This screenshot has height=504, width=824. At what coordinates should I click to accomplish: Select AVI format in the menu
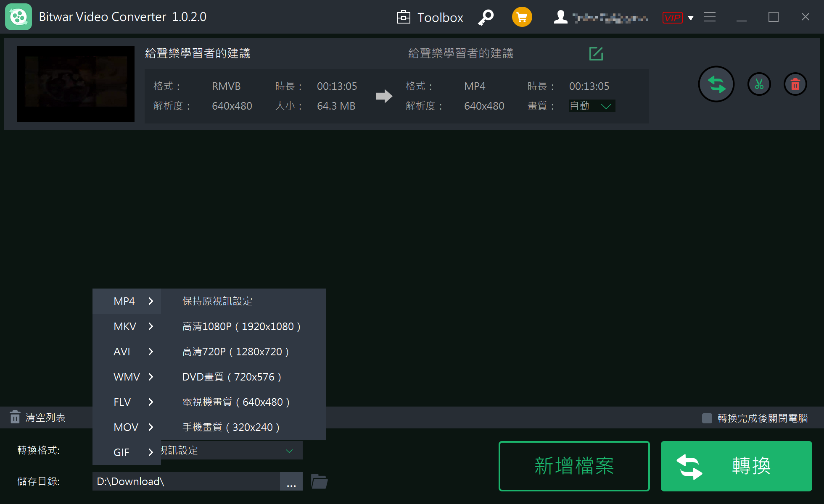tap(127, 352)
